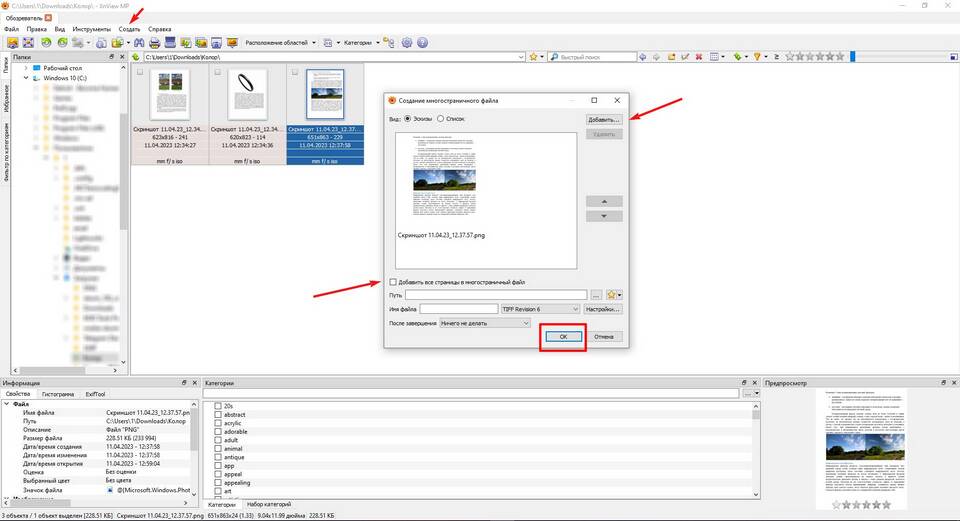Click the Добавить... button
960x521 pixels.
[604, 119]
